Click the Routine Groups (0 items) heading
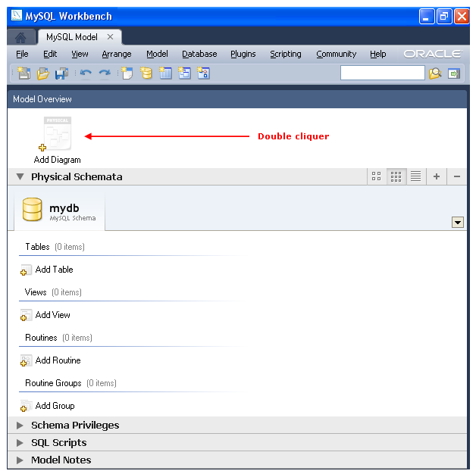Image resolution: width=476 pixels, height=474 pixels. (x=70, y=383)
